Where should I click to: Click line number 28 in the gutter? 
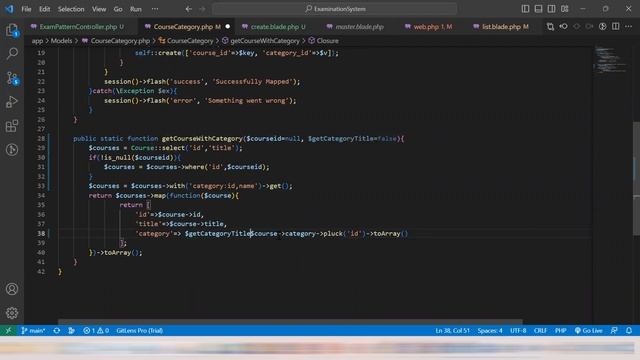(41, 139)
